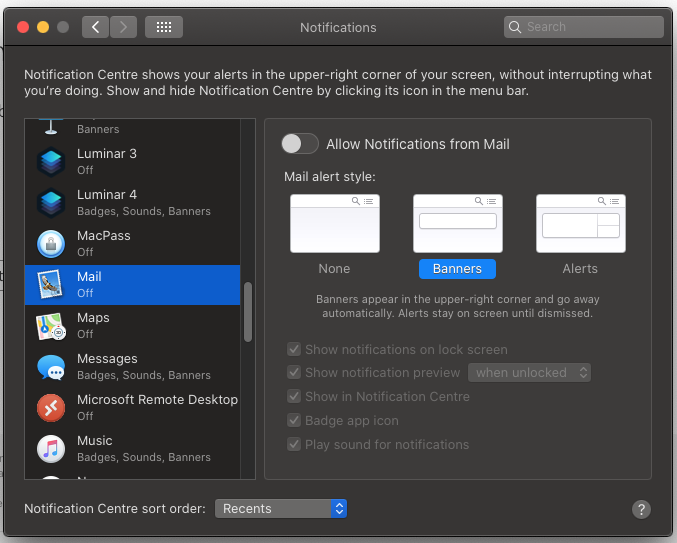Image resolution: width=677 pixels, height=543 pixels.
Task: Click the None style label
Action: pyautogui.click(x=334, y=269)
